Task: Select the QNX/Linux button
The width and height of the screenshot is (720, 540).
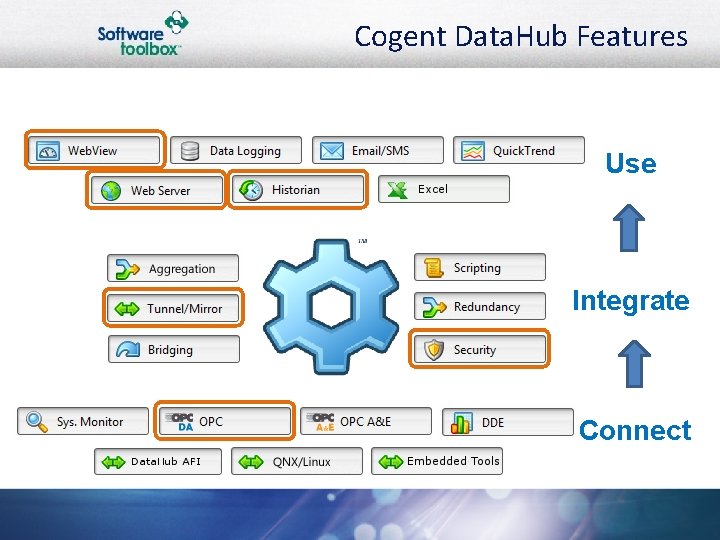Action: (x=297, y=461)
